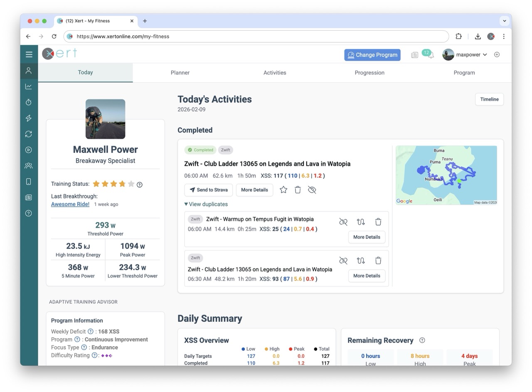This screenshot has width=532, height=392.
Task: Unlink the Warmup on Tempus Fugit duplicate
Action: point(343,222)
